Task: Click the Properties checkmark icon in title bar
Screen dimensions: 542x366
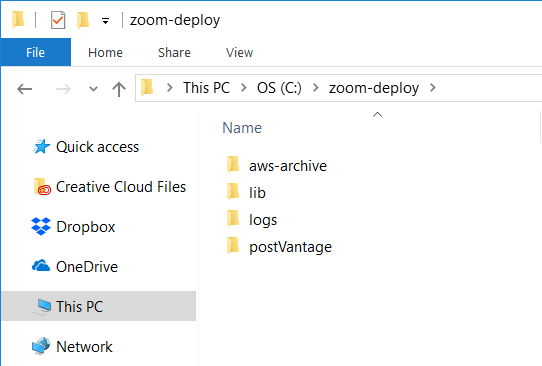Action: pos(58,20)
